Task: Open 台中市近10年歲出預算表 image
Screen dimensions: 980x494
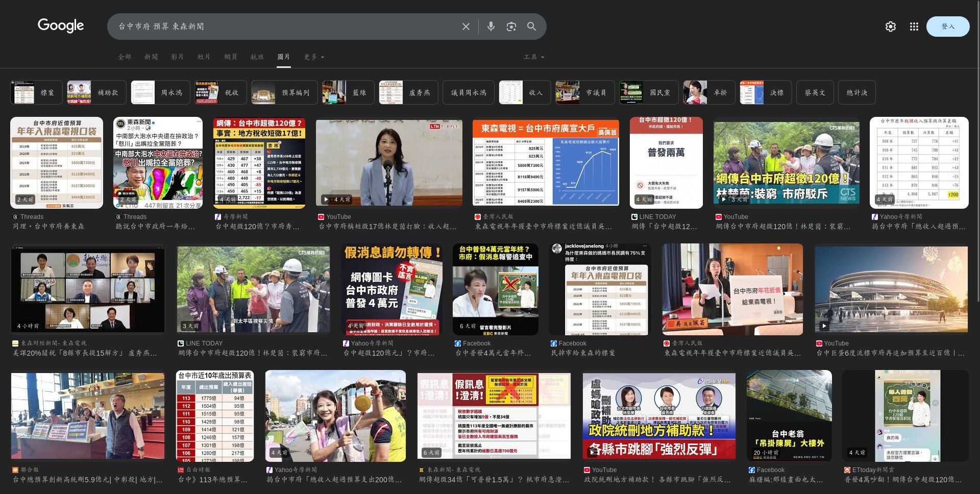Action: pyautogui.click(x=215, y=416)
